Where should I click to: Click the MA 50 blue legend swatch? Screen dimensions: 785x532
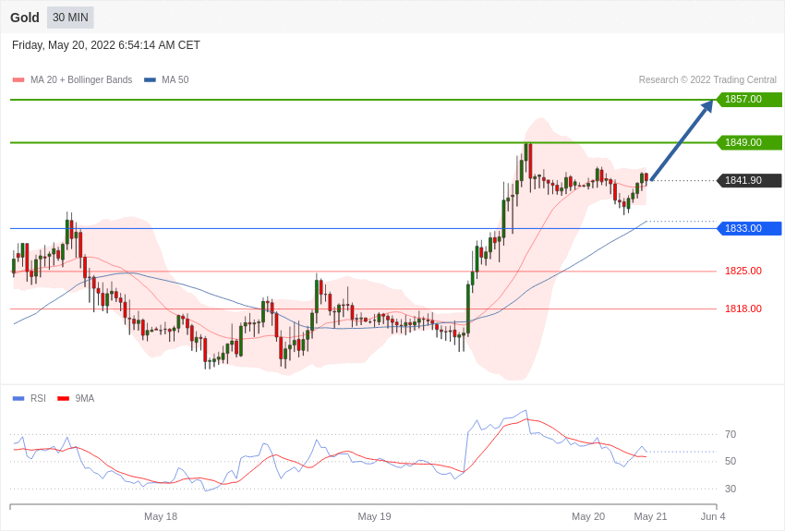click(x=150, y=80)
